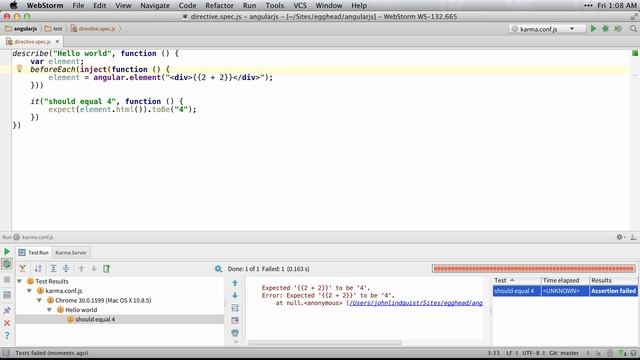Hide Run tool window with hide icon

[x=633, y=237]
